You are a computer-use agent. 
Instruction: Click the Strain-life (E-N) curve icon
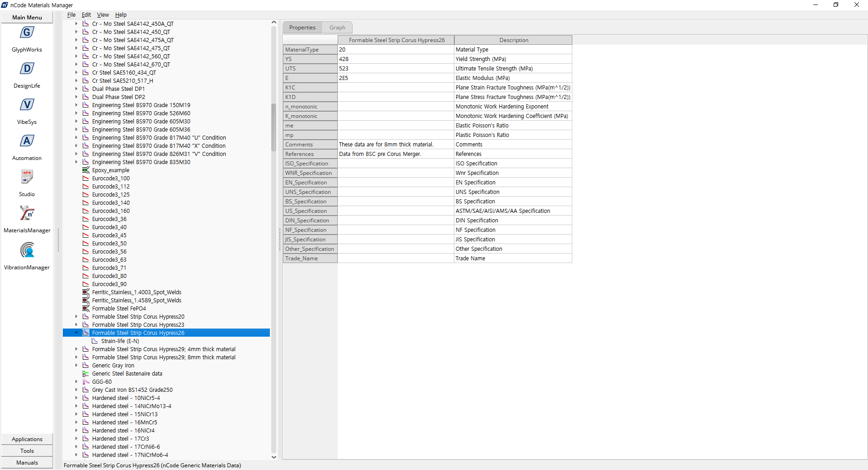(x=95, y=341)
